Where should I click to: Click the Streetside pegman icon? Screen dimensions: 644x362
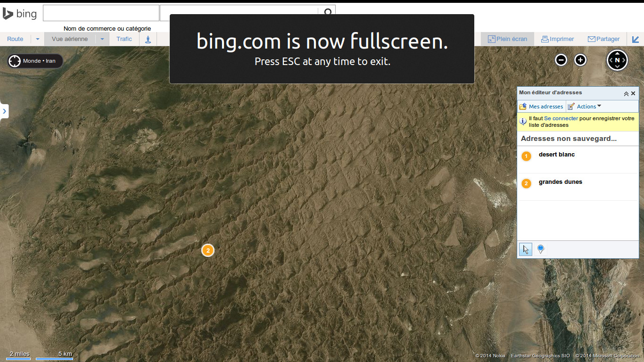pos(148,39)
